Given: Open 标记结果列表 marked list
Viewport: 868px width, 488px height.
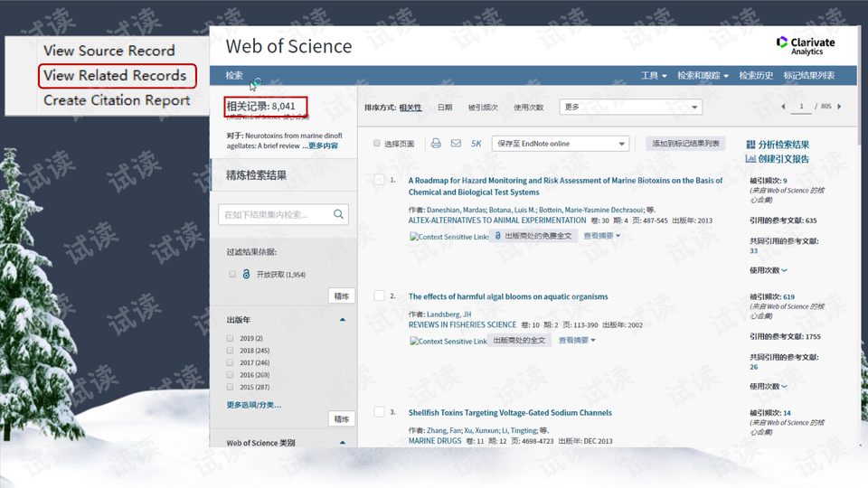Looking at the screenshot, I should coord(808,75).
